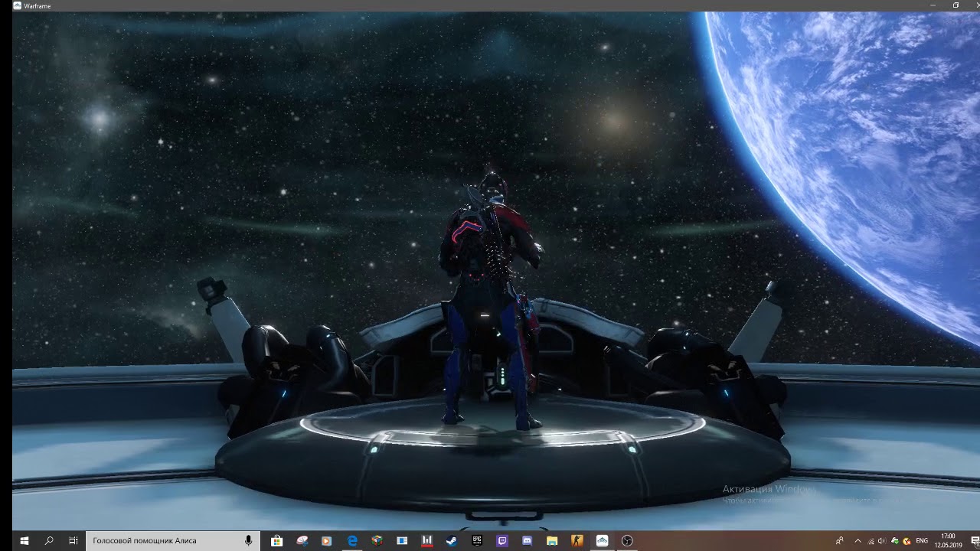Image resolution: width=980 pixels, height=551 pixels.
Task: Activate the Alice microphone icon
Action: [249, 540]
